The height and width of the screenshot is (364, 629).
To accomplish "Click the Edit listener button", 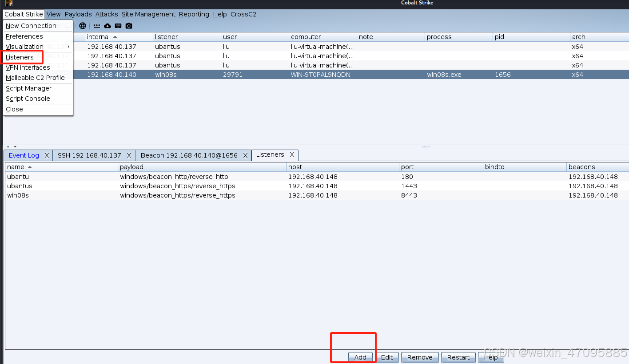I will pyautogui.click(x=387, y=357).
